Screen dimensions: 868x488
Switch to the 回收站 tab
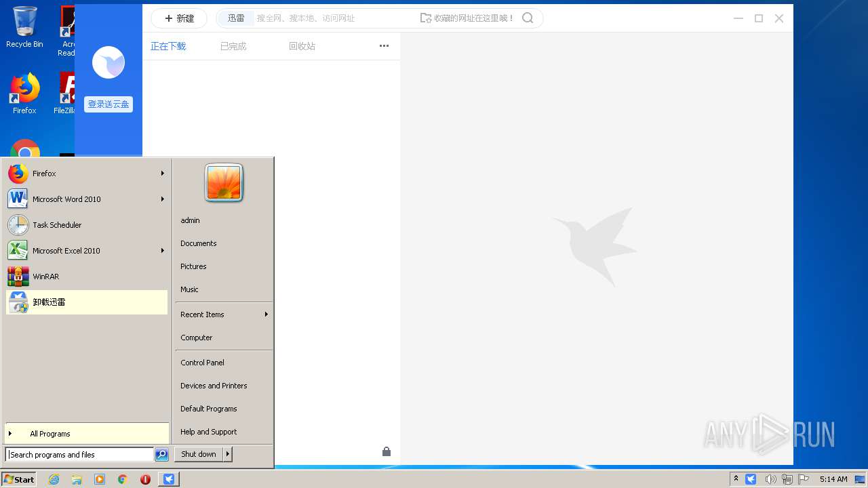click(302, 46)
